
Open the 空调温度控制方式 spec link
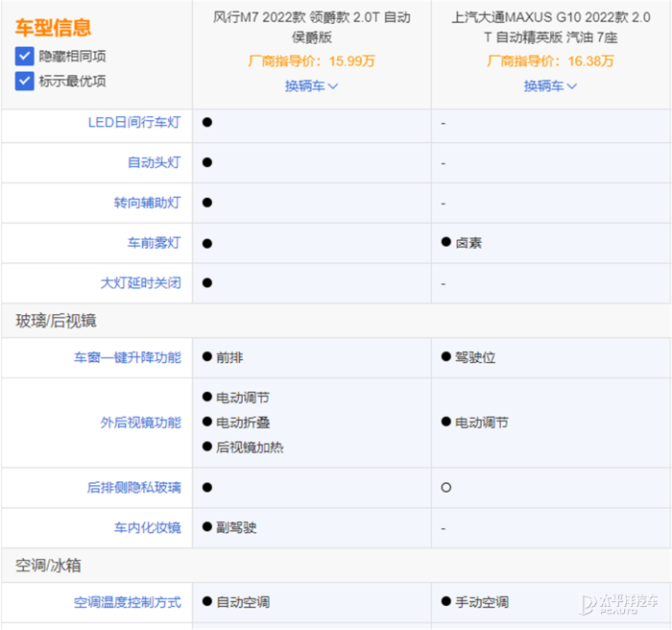coord(128,602)
